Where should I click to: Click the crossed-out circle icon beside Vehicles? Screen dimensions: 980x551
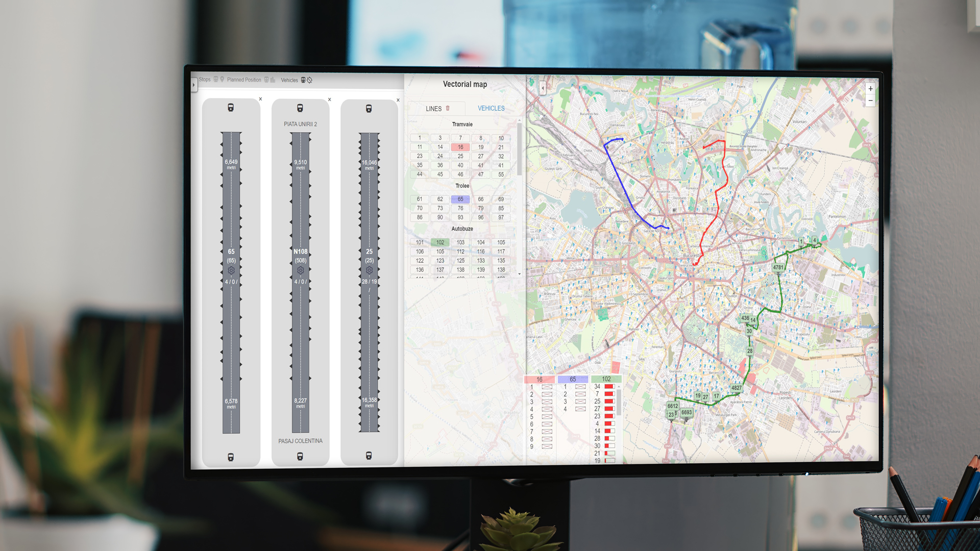[x=310, y=80]
